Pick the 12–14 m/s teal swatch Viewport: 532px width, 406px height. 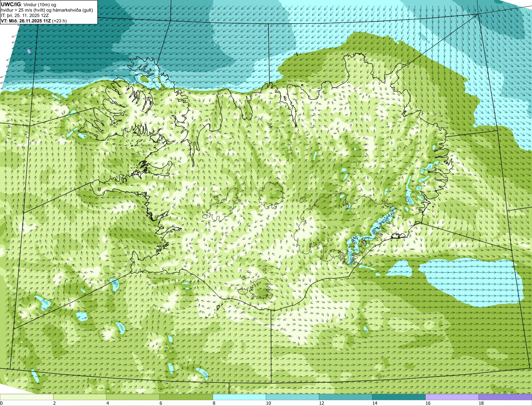pos(346,397)
